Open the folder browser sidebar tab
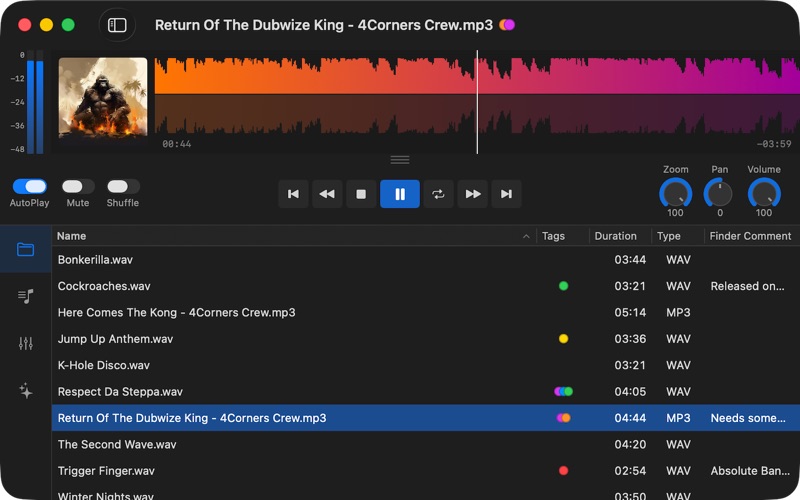This screenshot has height=500, width=800. 26,249
